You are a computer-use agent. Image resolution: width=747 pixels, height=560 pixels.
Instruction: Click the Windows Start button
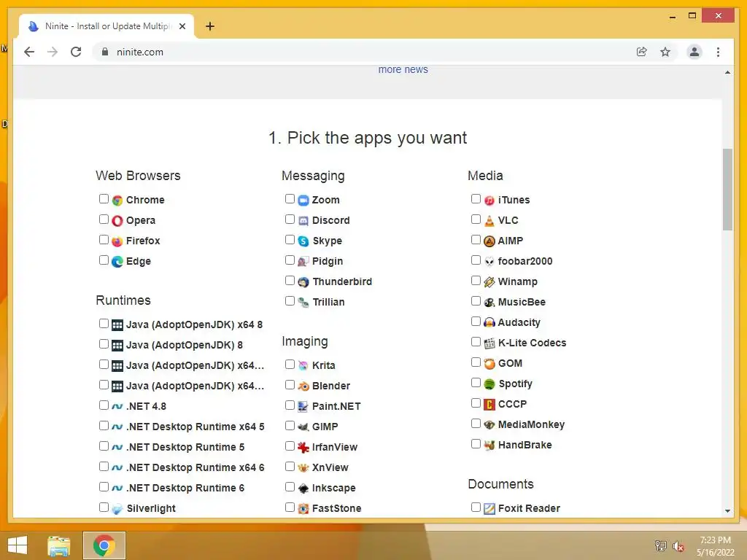[x=18, y=545]
